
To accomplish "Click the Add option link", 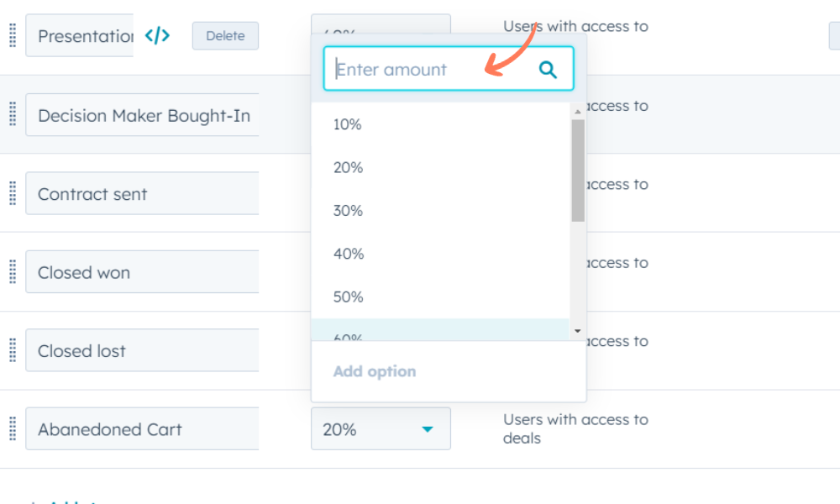I will coord(373,371).
